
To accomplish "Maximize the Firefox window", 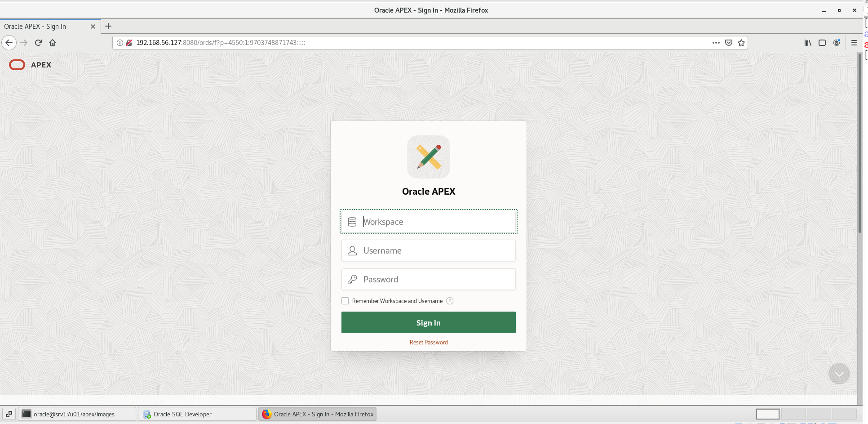I will click(839, 10).
